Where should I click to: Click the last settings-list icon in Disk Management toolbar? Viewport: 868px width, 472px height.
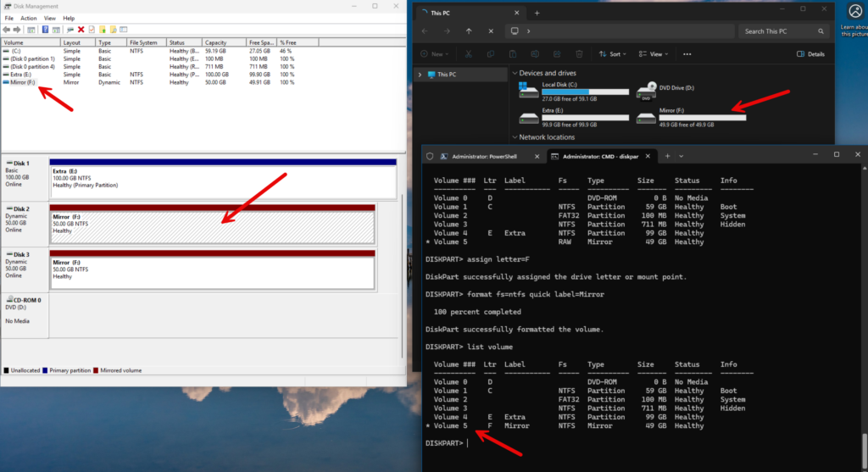124,30
